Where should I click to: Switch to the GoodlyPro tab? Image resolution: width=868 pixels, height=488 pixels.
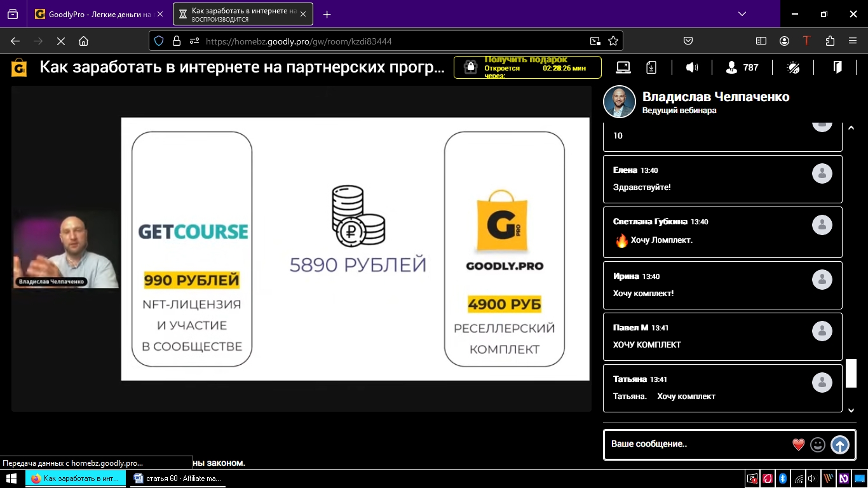coord(100,14)
